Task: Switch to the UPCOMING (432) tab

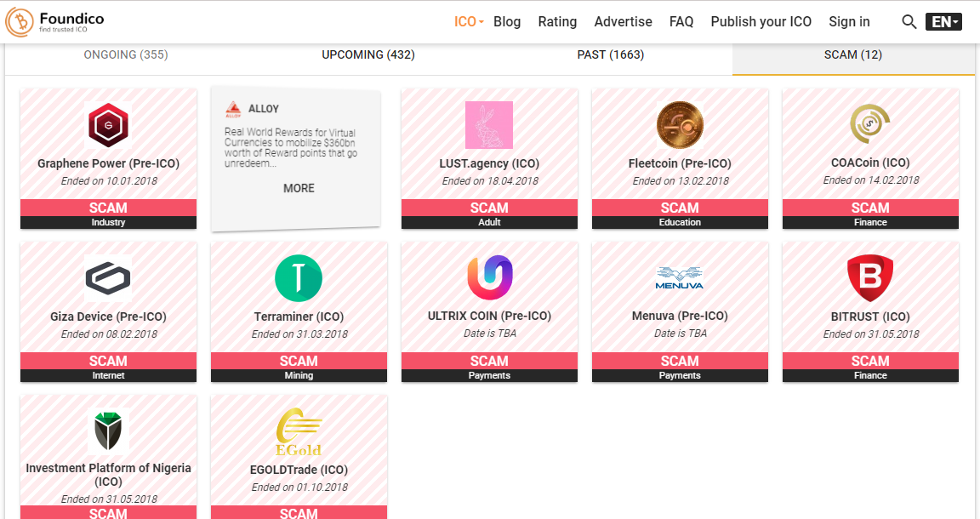Action: point(368,55)
